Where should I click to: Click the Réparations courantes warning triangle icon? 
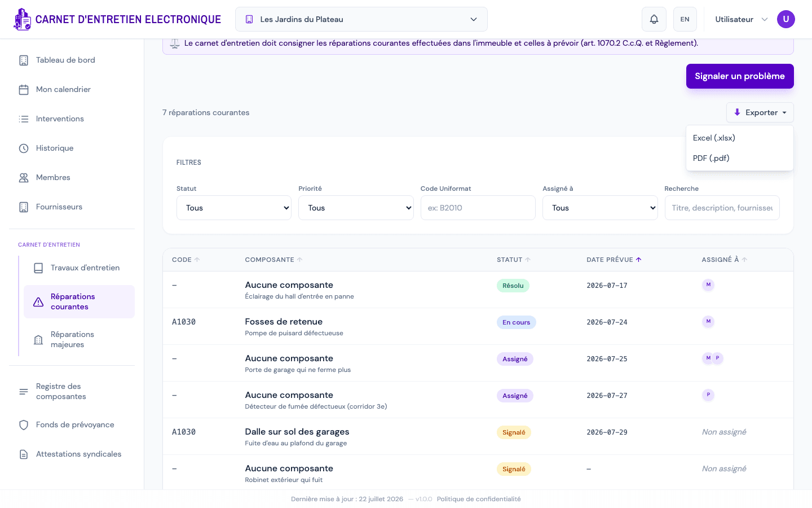coord(38,302)
